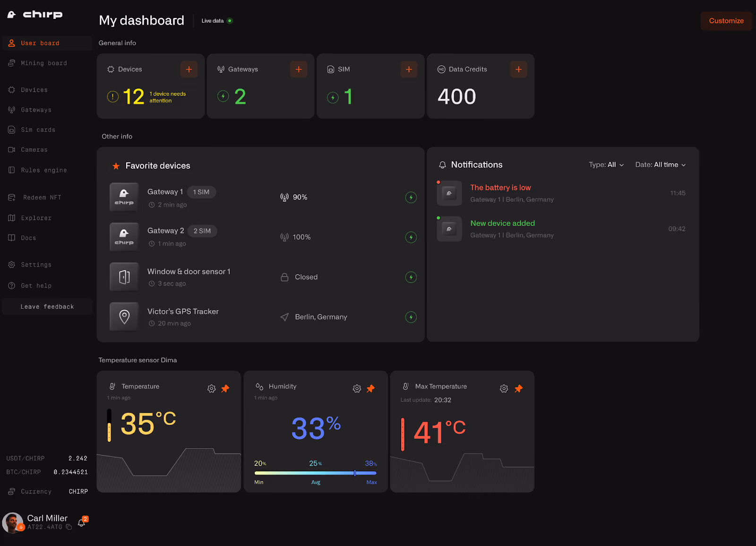
Task: Click the Data Credits value 400
Action: coord(457,97)
